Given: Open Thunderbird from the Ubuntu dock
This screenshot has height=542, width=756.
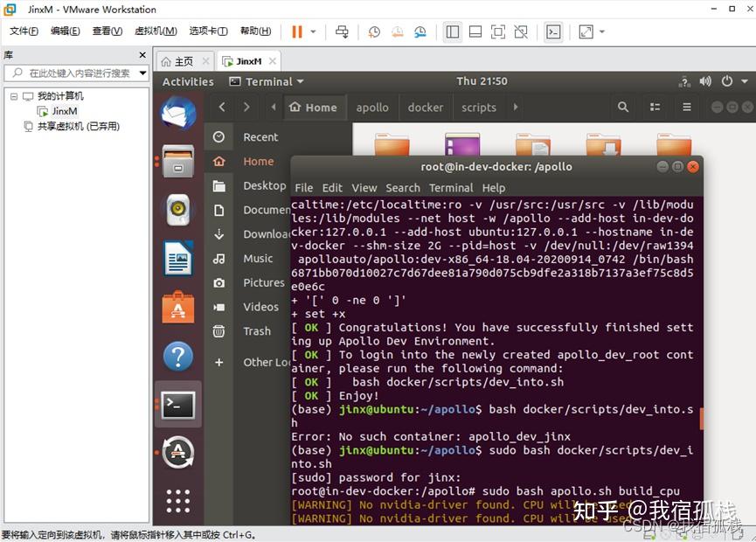Looking at the screenshot, I should (178, 114).
